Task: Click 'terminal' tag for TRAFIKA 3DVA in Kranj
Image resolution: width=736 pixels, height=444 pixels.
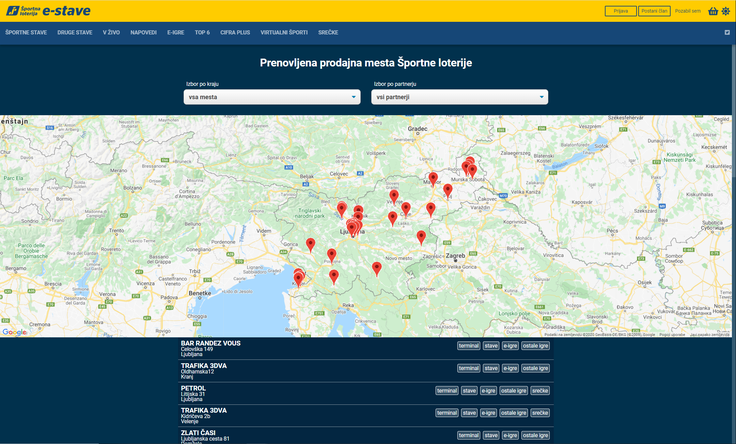Action: click(469, 368)
